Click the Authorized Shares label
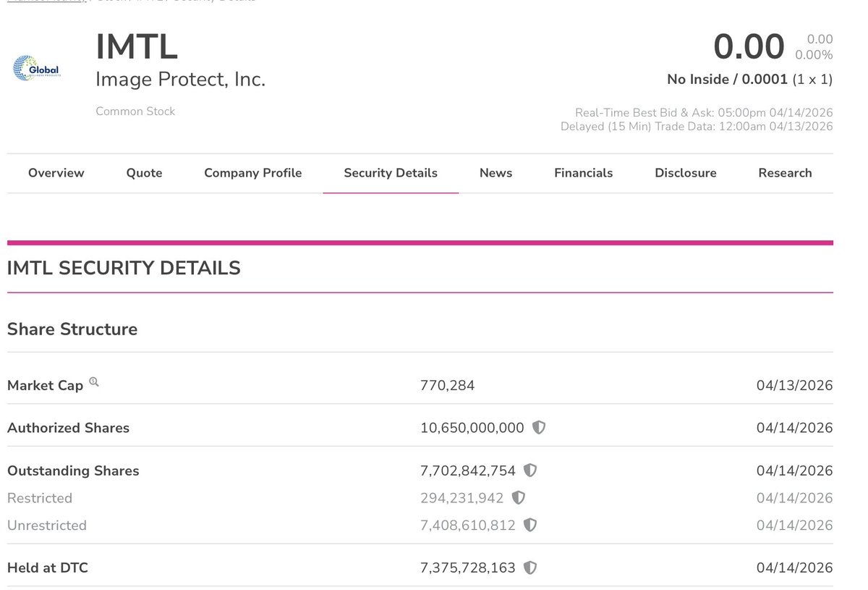 pos(69,428)
